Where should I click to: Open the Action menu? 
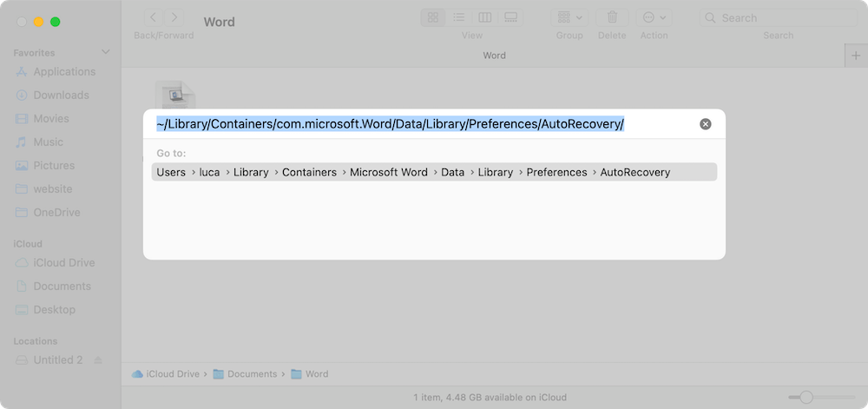point(654,17)
